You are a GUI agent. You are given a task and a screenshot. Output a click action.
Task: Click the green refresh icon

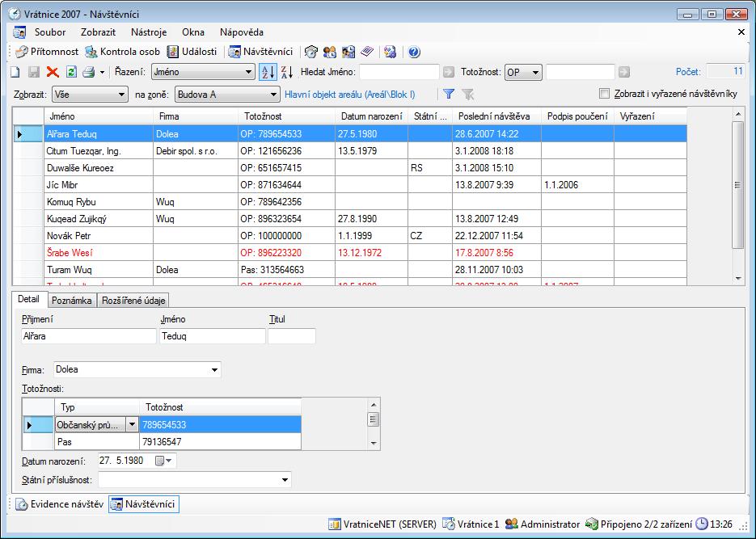pyautogui.click(x=71, y=72)
